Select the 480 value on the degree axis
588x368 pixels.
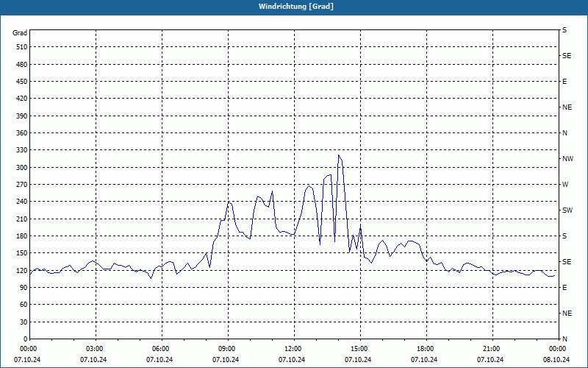click(x=22, y=64)
